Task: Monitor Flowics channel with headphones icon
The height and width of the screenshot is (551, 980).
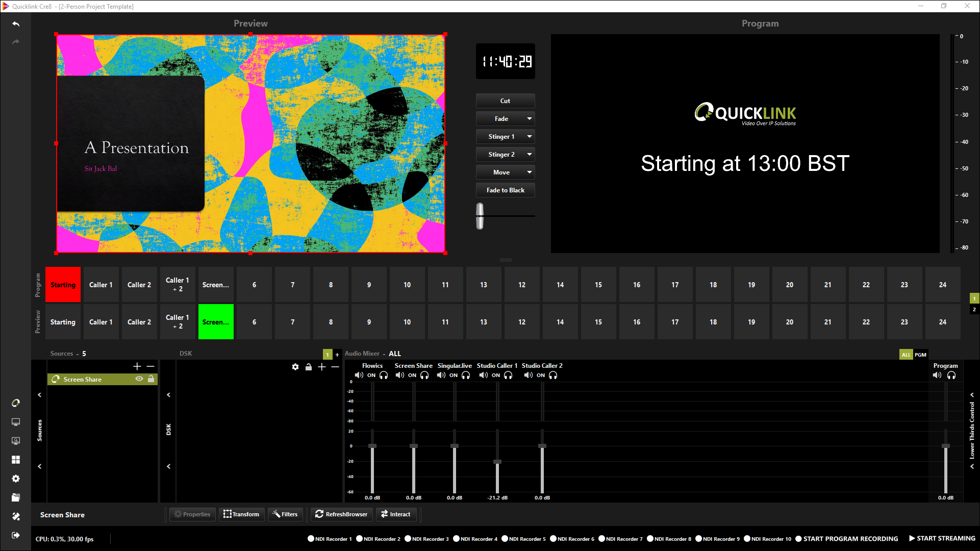Action: (384, 375)
